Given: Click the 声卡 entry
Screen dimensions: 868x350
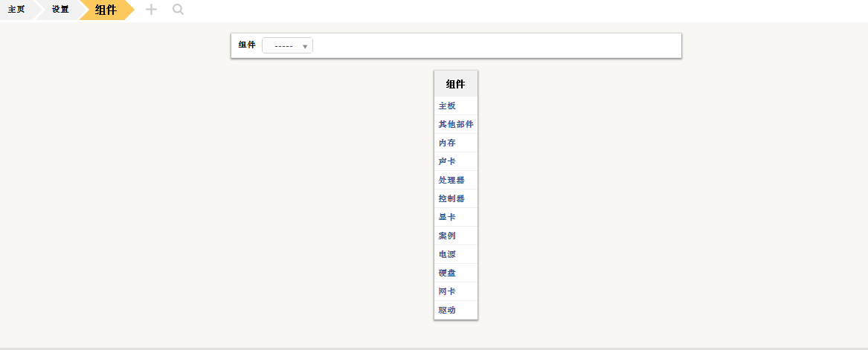Looking at the screenshot, I should click(x=447, y=162).
